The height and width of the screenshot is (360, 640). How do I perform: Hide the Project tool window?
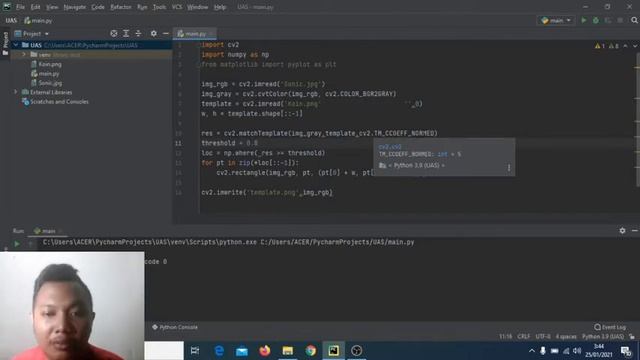pos(165,33)
